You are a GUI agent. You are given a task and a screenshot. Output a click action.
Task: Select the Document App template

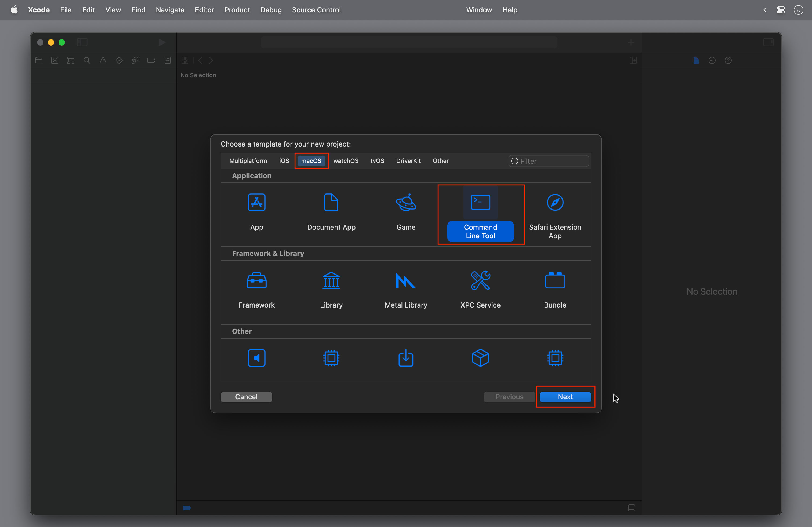click(x=331, y=212)
